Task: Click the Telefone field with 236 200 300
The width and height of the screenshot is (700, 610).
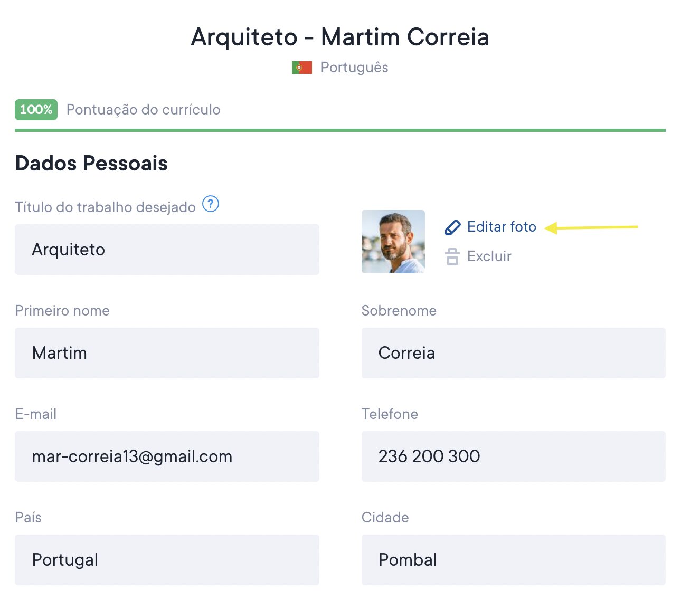Action: (x=513, y=456)
